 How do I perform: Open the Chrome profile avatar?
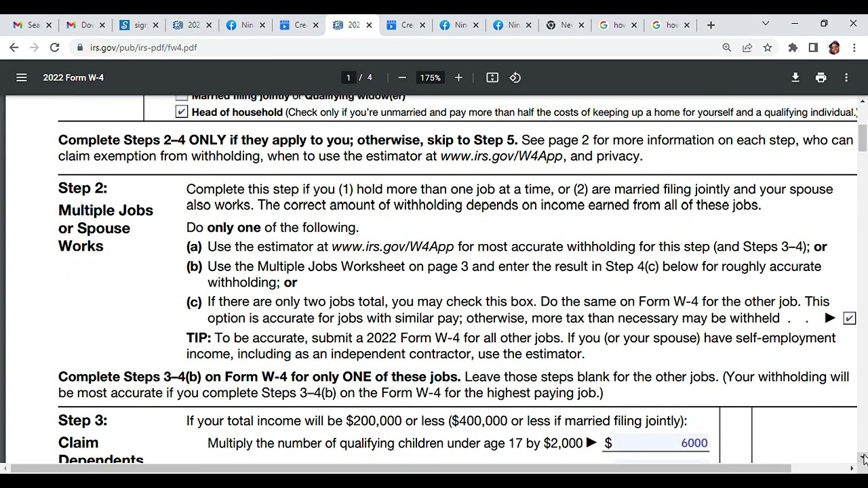(834, 47)
